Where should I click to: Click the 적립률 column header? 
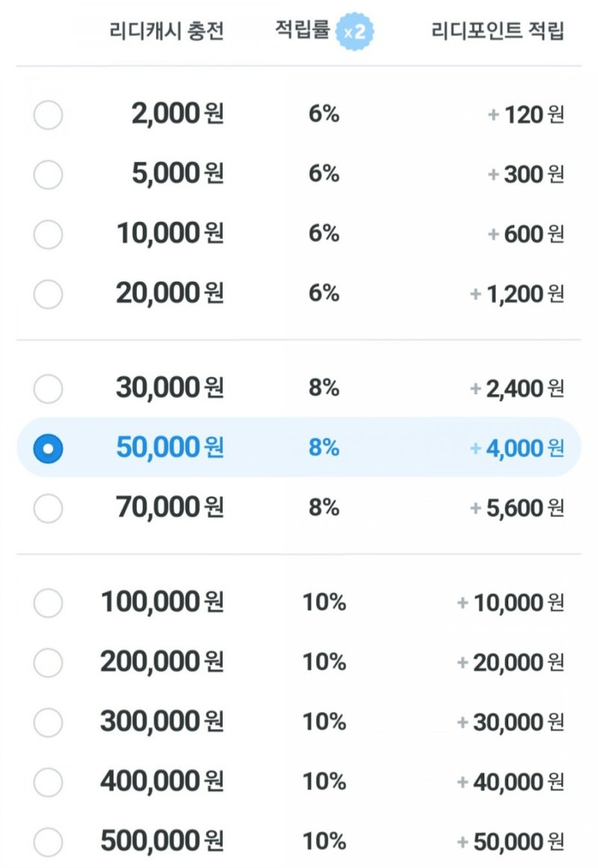tap(302, 31)
